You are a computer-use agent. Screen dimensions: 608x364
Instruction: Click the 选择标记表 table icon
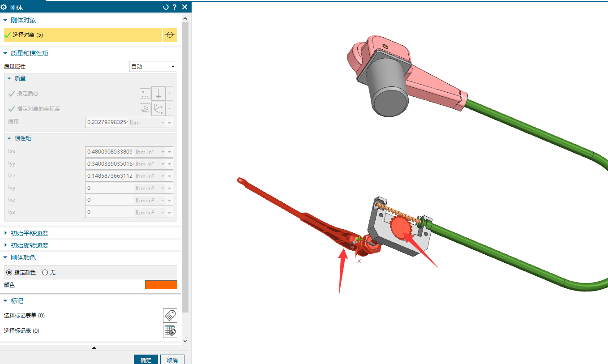pyautogui.click(x=170, y=331)
